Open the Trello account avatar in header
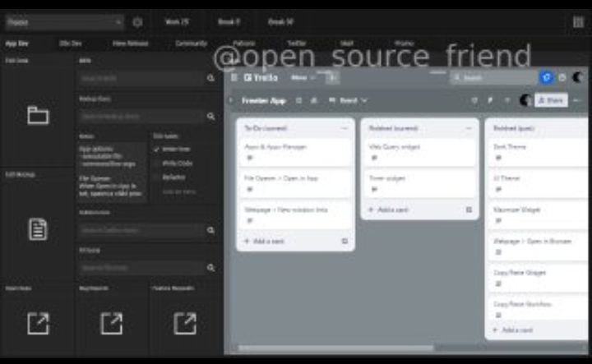Viewport: 592px width, 364px height. [578, 78]
